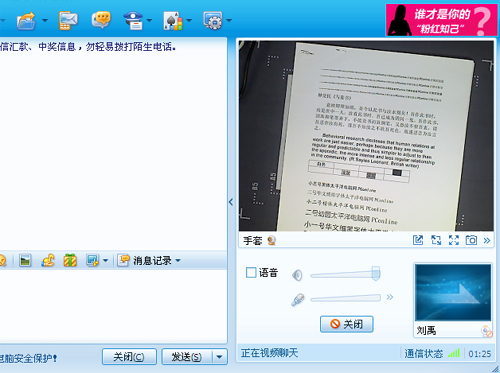The width and height of the screenshot is (500, 373).
Task: Take a snapshot with the camera icon
Action: pos(471,240)
